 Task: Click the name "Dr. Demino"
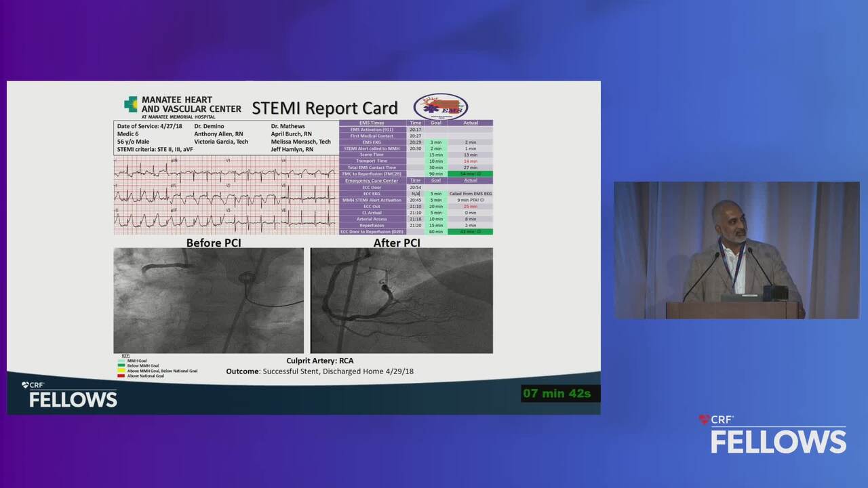209,126
